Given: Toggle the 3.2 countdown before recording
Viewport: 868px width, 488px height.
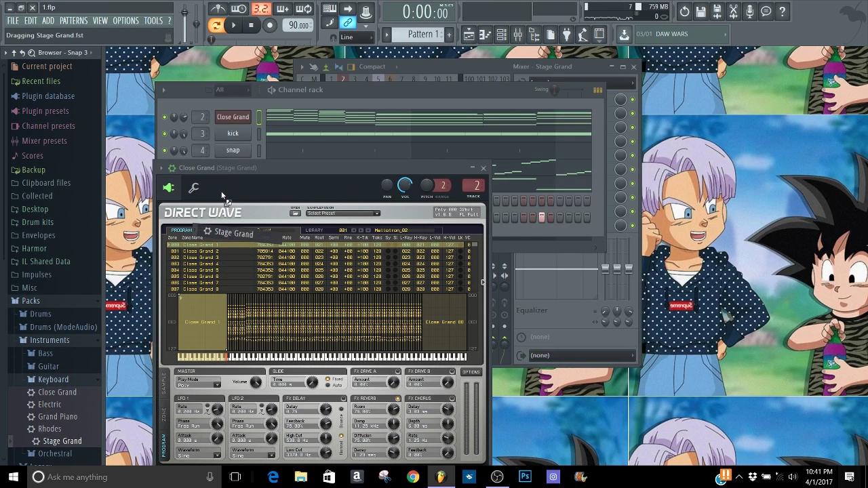Looking at the screenshot, I should [260, 9].
